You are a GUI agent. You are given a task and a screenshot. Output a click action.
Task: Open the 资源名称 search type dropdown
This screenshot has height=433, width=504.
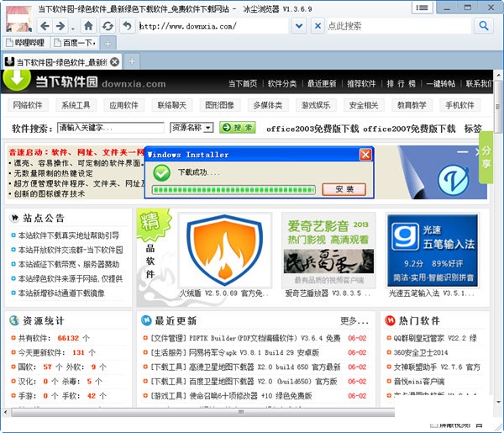click(192, 128)
